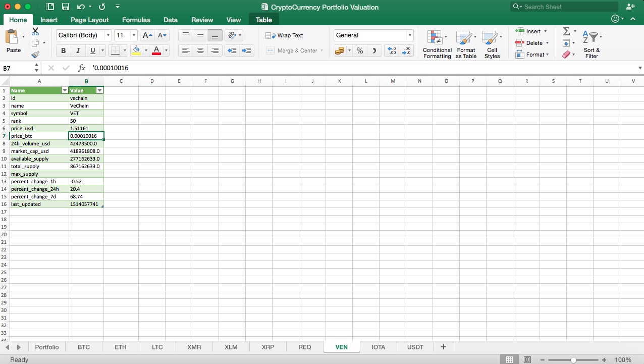Save the workbook with the floppy disk icon
This screenshot has height=364, width=644.
[x=66, y=7]
